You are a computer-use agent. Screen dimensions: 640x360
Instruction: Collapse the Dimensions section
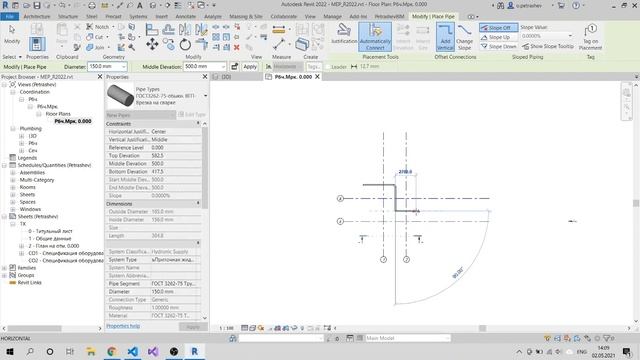[198, 203]
